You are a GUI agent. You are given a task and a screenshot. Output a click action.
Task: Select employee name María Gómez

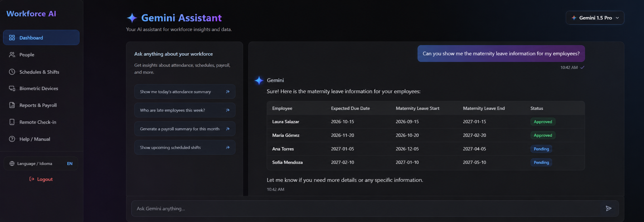(x=286, y=135)
